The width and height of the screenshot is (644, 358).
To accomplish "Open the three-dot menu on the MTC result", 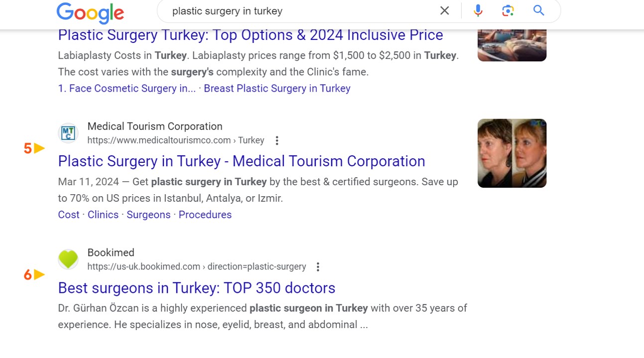I will [x=276, y=140].
